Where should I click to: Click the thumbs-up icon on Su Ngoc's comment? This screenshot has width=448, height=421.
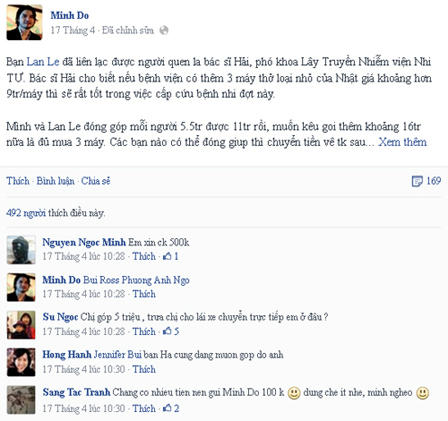pos(167,331)
